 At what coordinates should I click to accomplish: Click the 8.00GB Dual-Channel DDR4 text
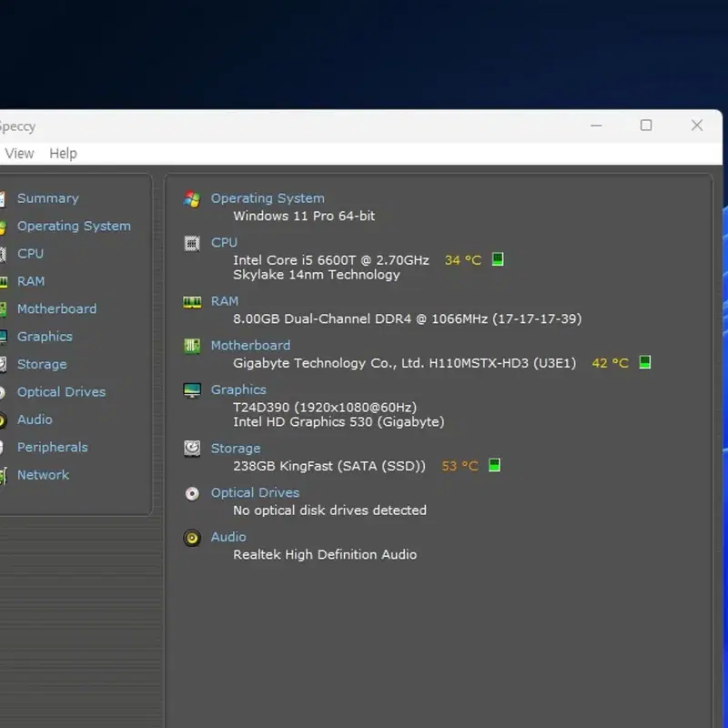click(x=407, y=319)
